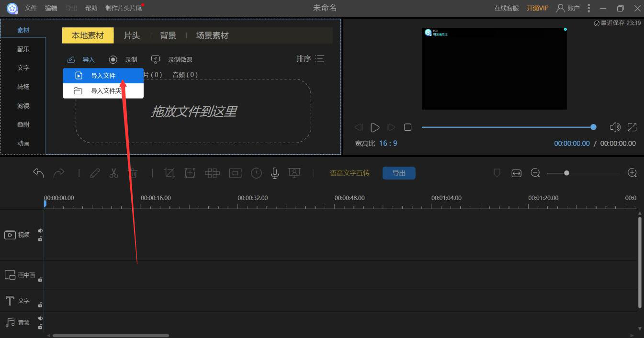Click the crop tool icon
This screenshot has height=338, width=644.
tap(169, 173)
